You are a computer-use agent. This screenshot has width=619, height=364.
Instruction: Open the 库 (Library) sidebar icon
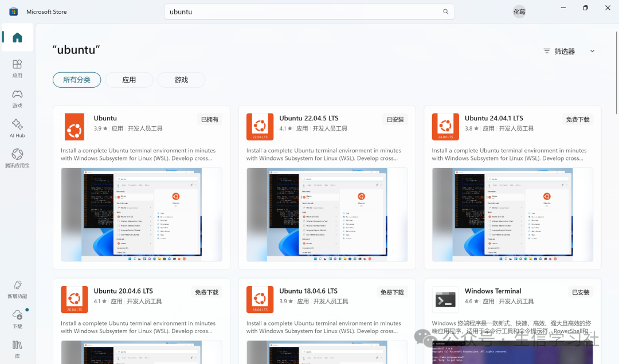(17, 350)
